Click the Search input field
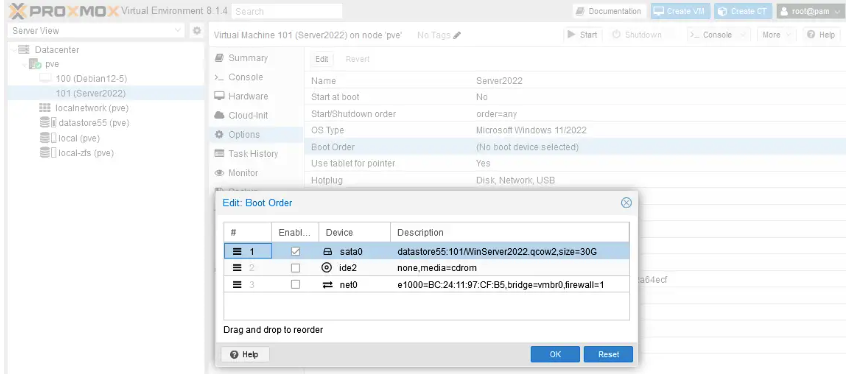This screenshot has height=374, width=853. [x=287, y=11]
